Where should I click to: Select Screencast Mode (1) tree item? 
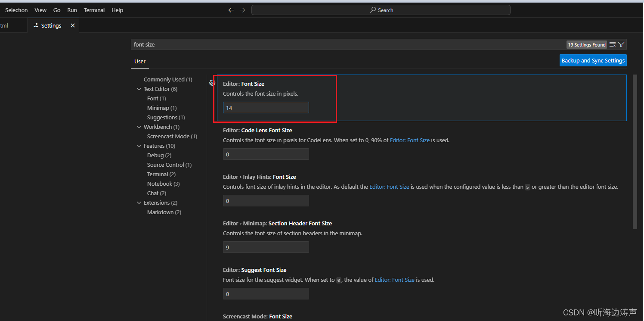point(172,136)
